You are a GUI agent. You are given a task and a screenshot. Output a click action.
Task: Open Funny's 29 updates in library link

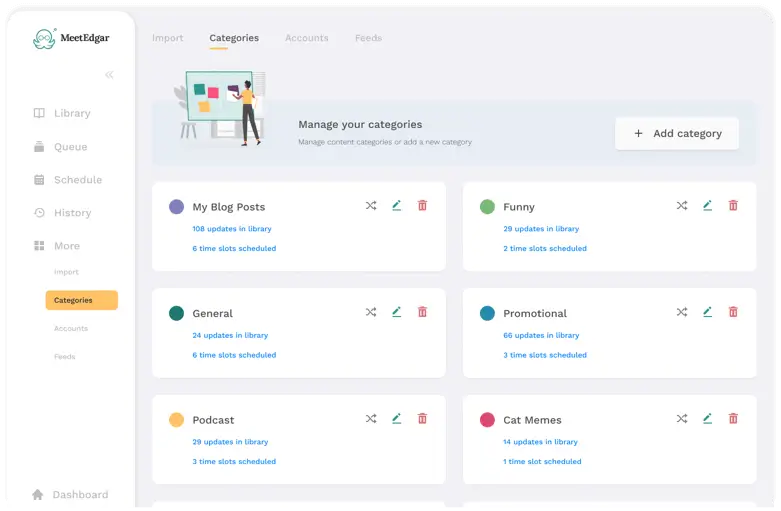tap(541, 229)
